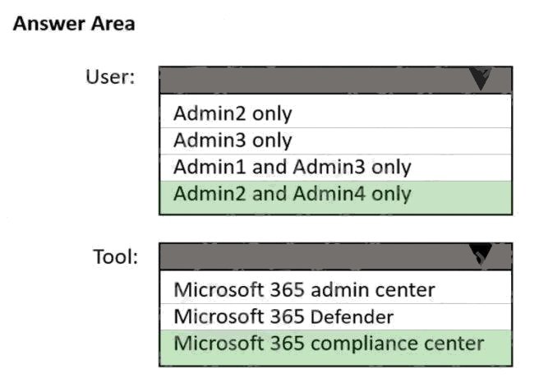539x392 pixels.
Task: Choose "Admin3 only" from User list
Action: [233, 140]
